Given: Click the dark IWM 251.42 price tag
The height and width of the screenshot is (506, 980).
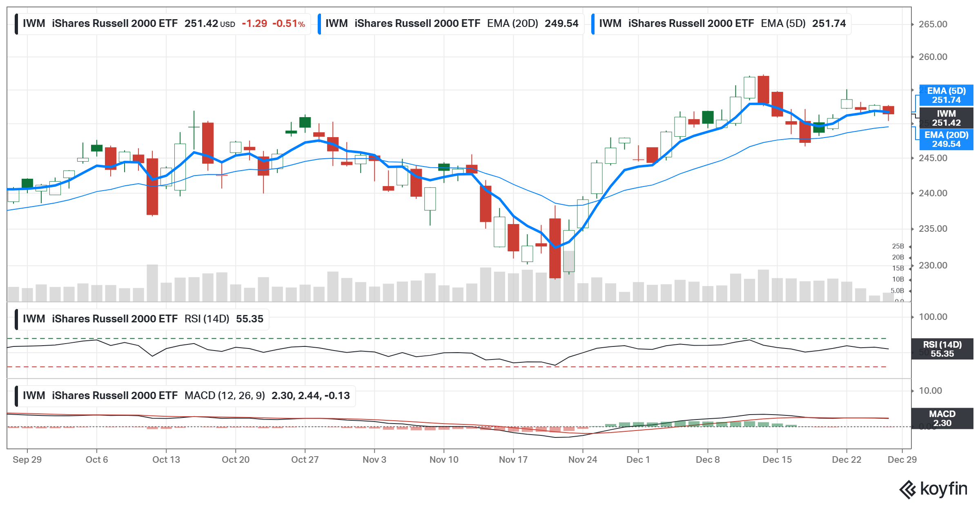Looking at the screenshot, I should click(x=946, y=118).
